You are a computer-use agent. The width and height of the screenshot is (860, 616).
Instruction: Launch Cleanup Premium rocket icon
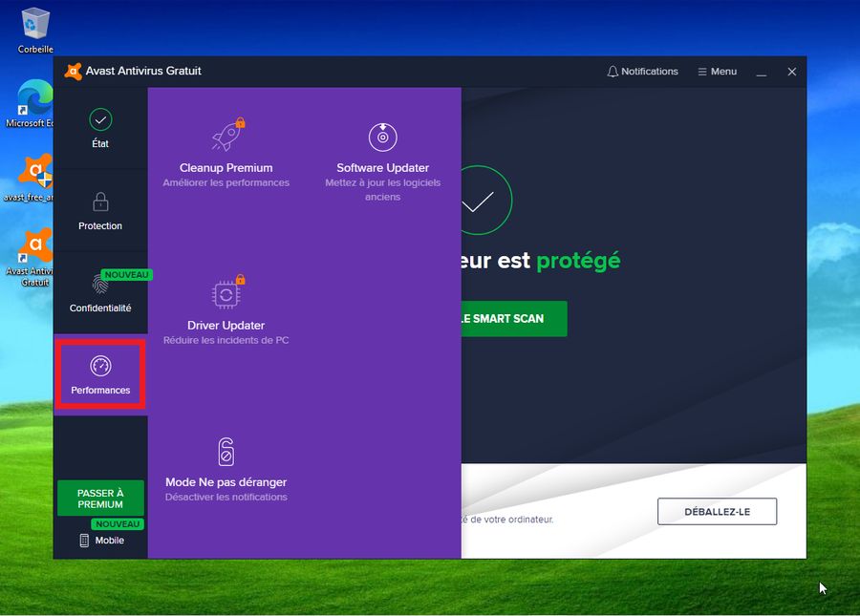pos(228,135)
